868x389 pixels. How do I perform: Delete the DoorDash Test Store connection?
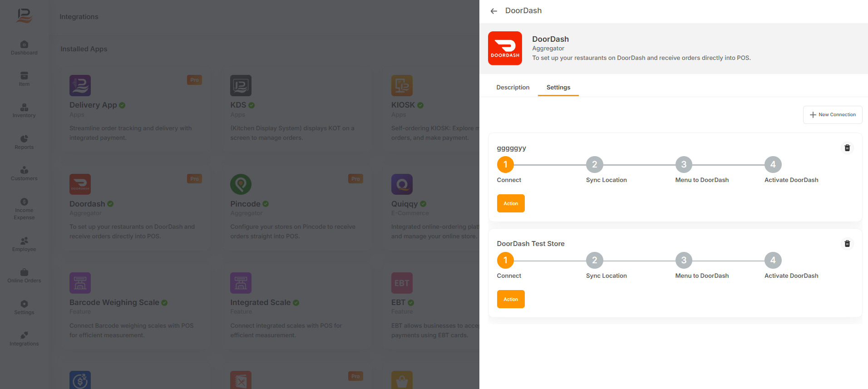847,244
